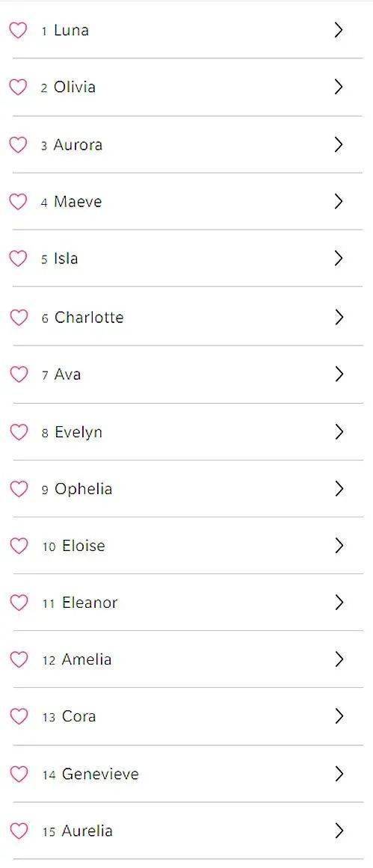Open the Charlotte list entry
Image resolution: width=373 pixels, height=868 pixels.
click(188, 317)
